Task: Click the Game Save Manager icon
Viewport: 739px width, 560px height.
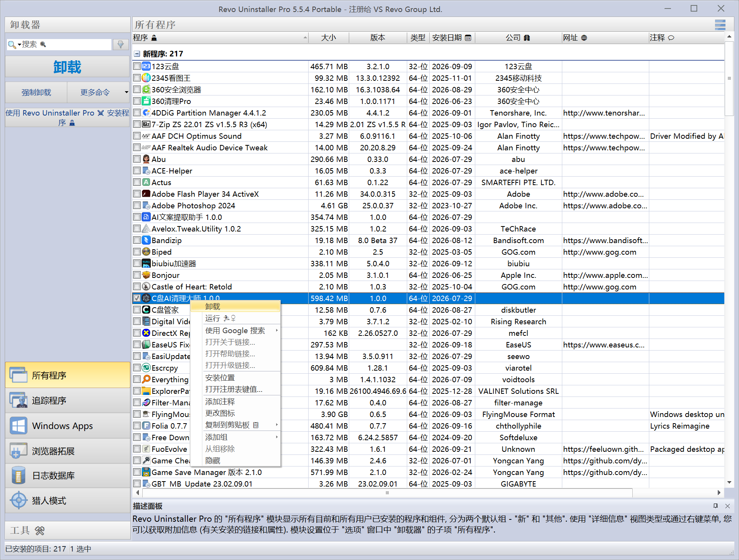Action: (146, 472)
